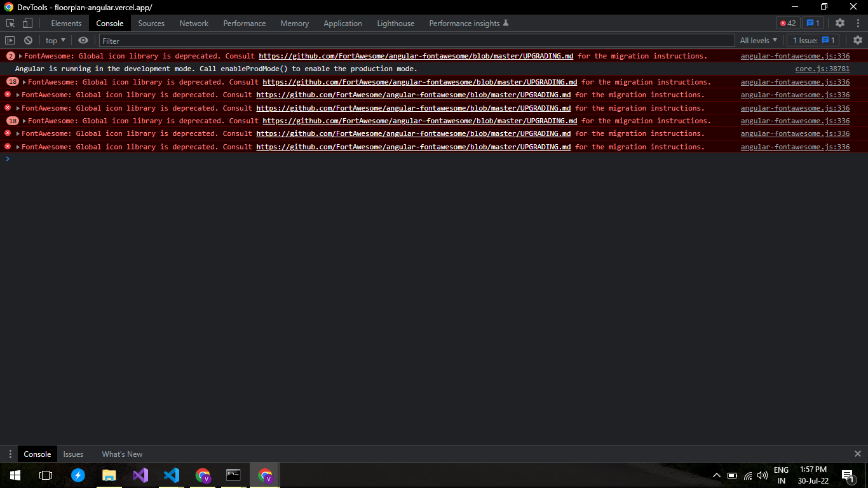Open the top JavaScript context dropdown
Viewport: 868px width, 488px height.
[x=55, y=40]
